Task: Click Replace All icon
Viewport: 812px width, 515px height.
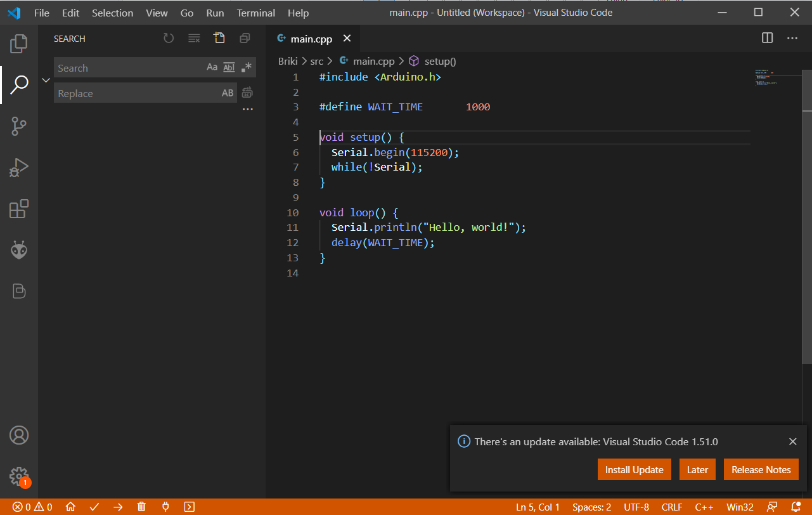Action: point(247,93)
